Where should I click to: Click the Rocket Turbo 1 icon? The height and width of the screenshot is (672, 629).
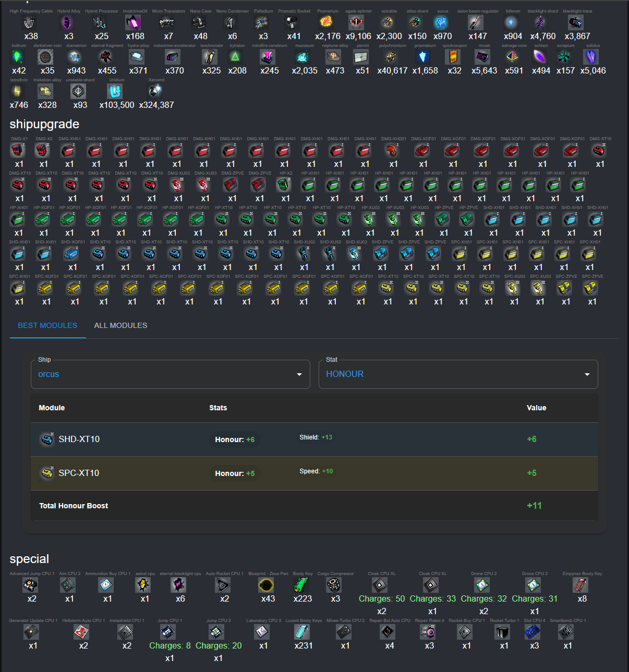503,632
